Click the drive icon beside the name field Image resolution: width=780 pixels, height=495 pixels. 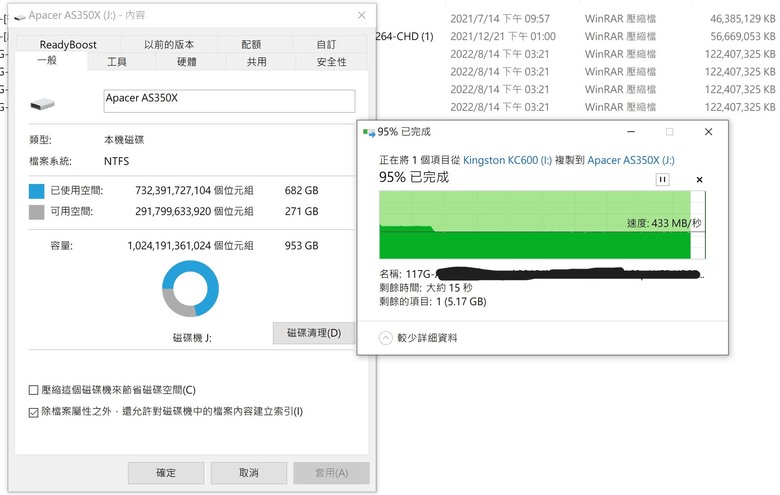coord(42,103)
